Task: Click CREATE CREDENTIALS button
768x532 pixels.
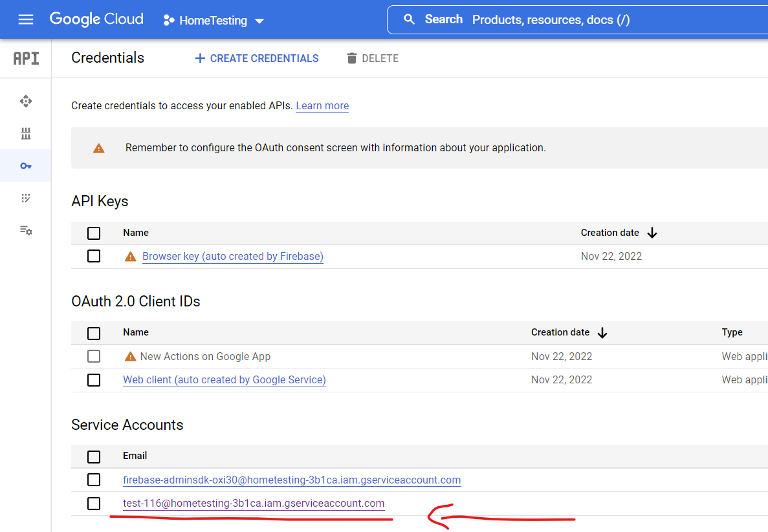Action: click(257, 58)
